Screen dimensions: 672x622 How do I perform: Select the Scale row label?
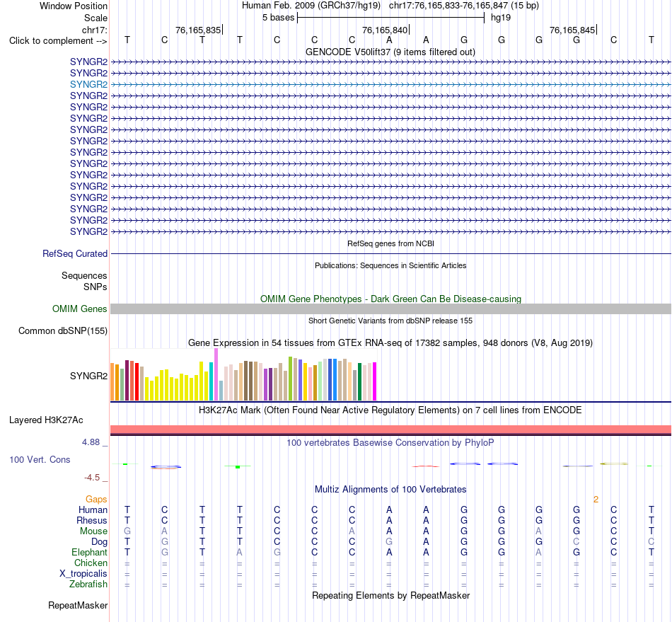tap(95, 18)
